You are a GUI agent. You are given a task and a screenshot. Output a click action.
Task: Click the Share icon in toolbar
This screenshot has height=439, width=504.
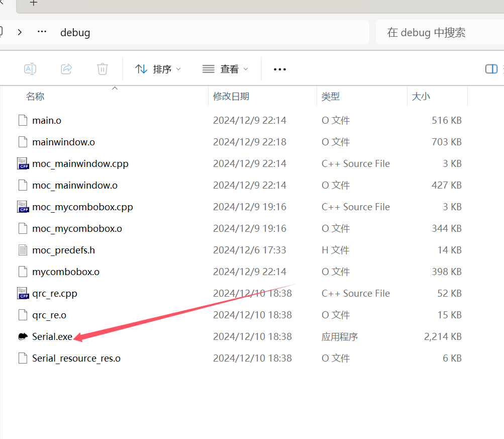click(x=66, y=69)
